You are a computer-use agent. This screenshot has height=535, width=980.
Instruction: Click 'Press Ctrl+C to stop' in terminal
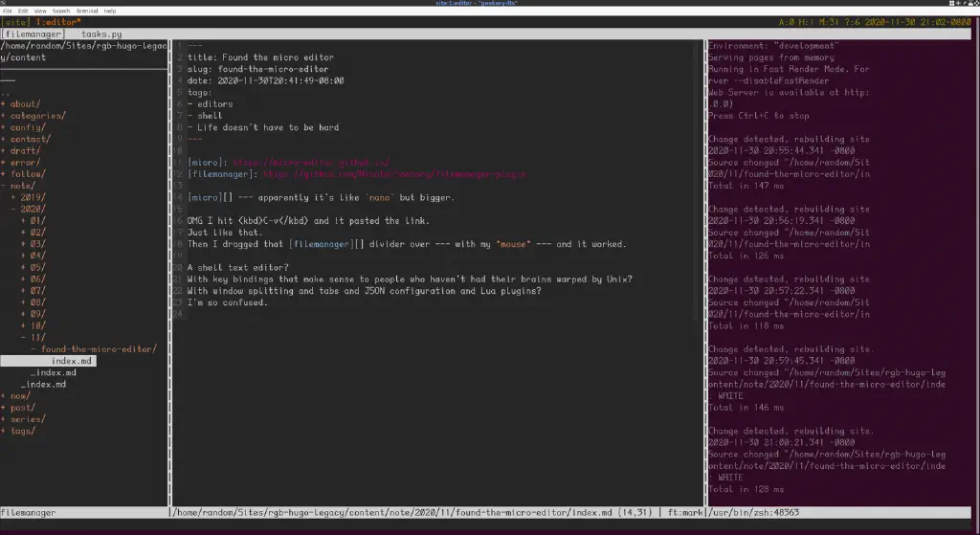point(759,116)
